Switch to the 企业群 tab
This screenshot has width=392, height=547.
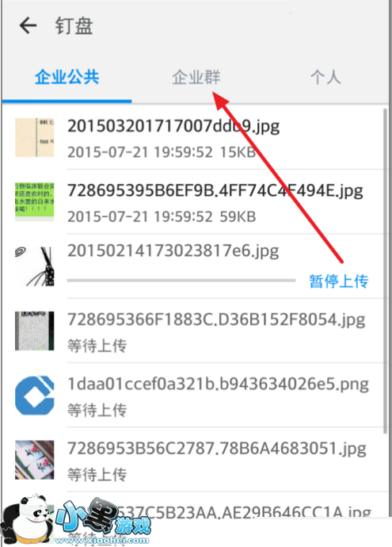coord(196,77)
